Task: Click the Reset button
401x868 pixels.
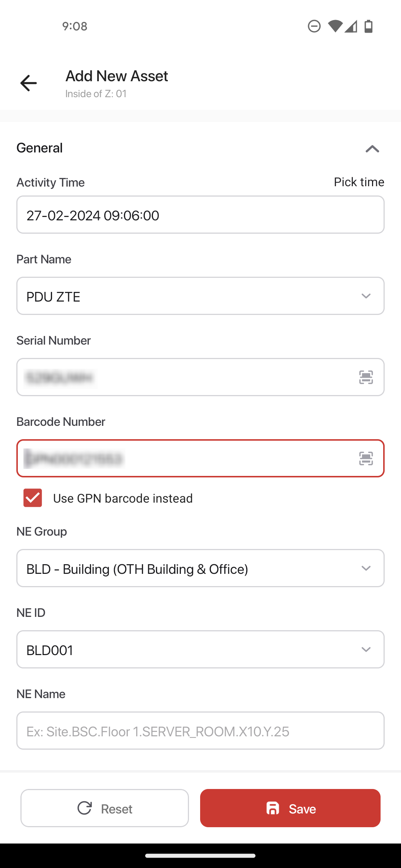Action: tap(105, 808)
